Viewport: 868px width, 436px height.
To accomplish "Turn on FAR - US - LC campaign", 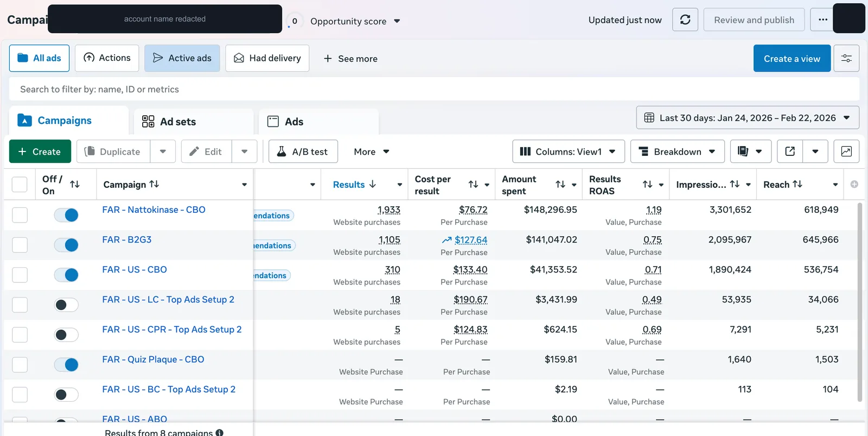I will point(66,305).
